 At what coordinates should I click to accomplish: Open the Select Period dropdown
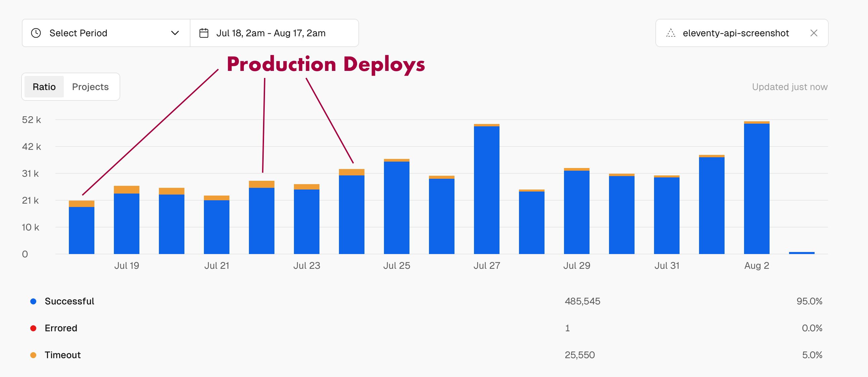click(x=106, y=33)
